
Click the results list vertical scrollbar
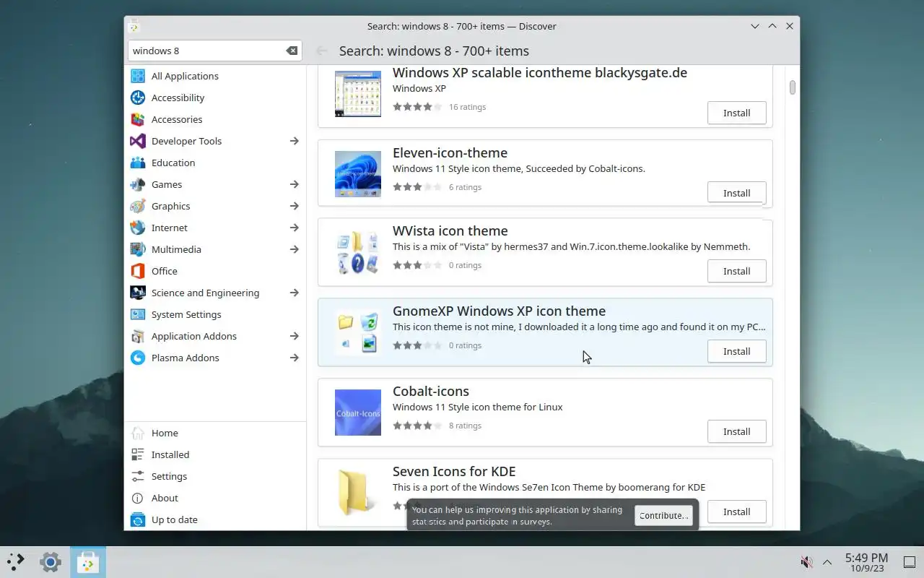792,87
